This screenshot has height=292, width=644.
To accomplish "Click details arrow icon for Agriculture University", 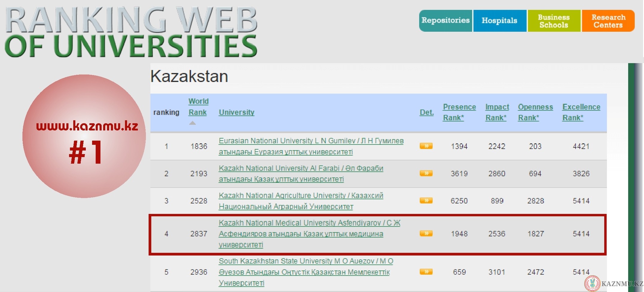I will click(x=426, y=200).
